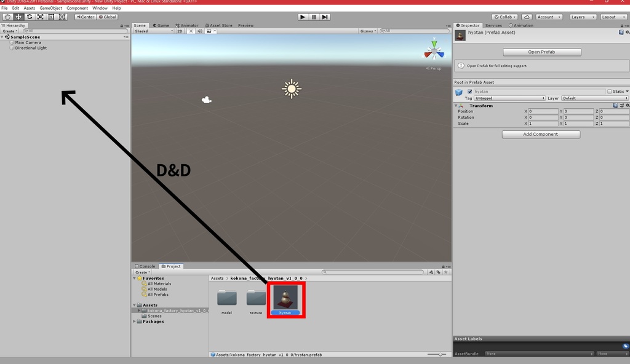Click the Pause button
Image resolution: width=630 pixels, height=364 pixels.
pos(314,17)
